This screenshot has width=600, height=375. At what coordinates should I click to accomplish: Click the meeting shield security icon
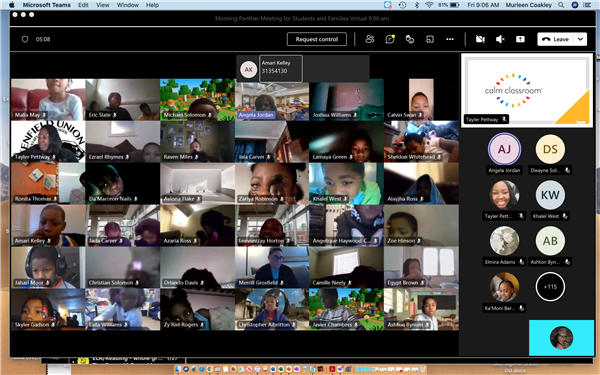click(25, 39)
